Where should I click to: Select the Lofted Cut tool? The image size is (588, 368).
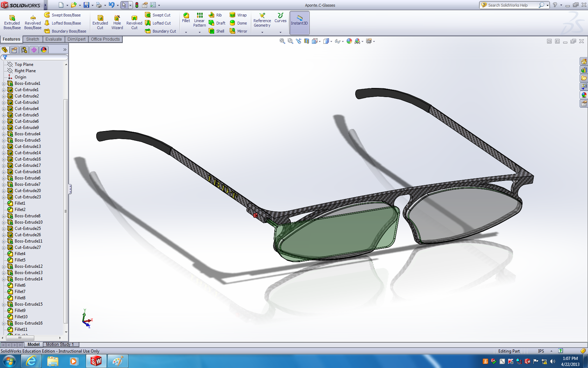pyautogui.click(x=158, y=23)
